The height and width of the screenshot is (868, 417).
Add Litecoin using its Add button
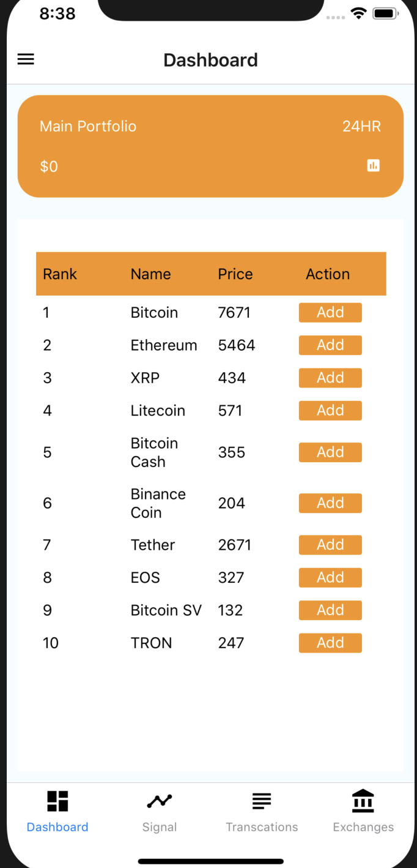click(x=330, y=410)
